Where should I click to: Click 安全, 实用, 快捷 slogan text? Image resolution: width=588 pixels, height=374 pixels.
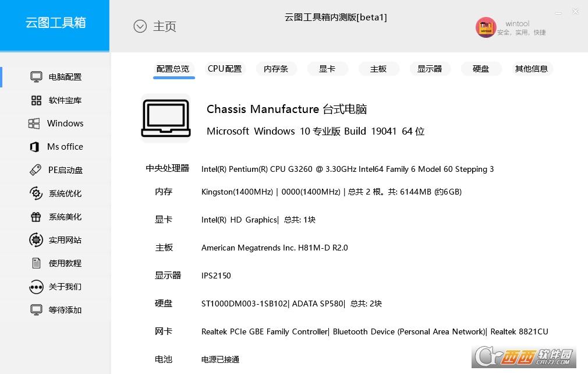(522, 33)
